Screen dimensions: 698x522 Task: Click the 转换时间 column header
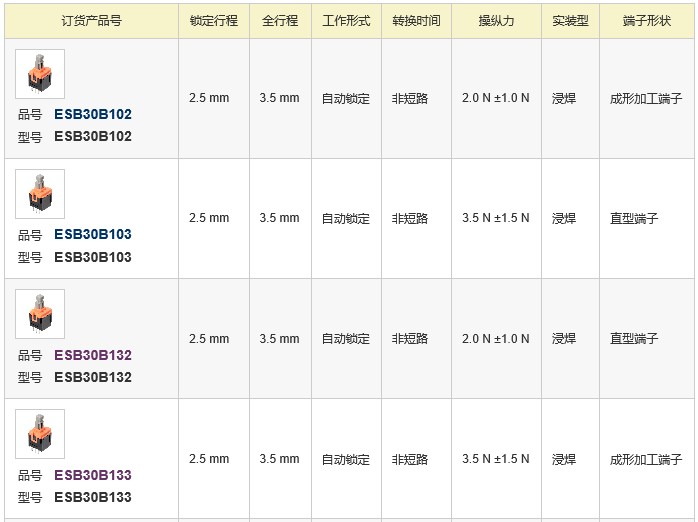pyautogui.click(x=417, y=21)
